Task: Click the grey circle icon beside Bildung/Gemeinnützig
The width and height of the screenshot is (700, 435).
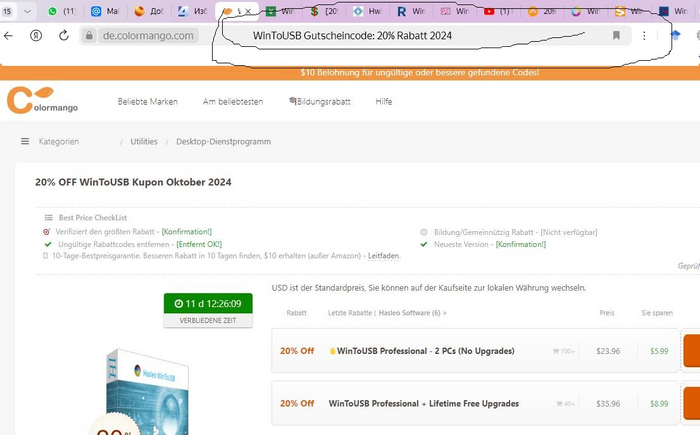Action: pos(424,232)
